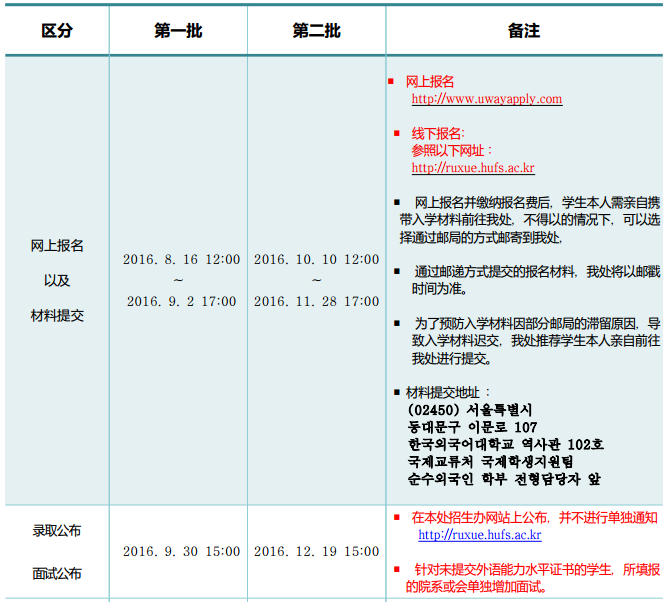Click the 第一批 column header

(x=178, y=31)
